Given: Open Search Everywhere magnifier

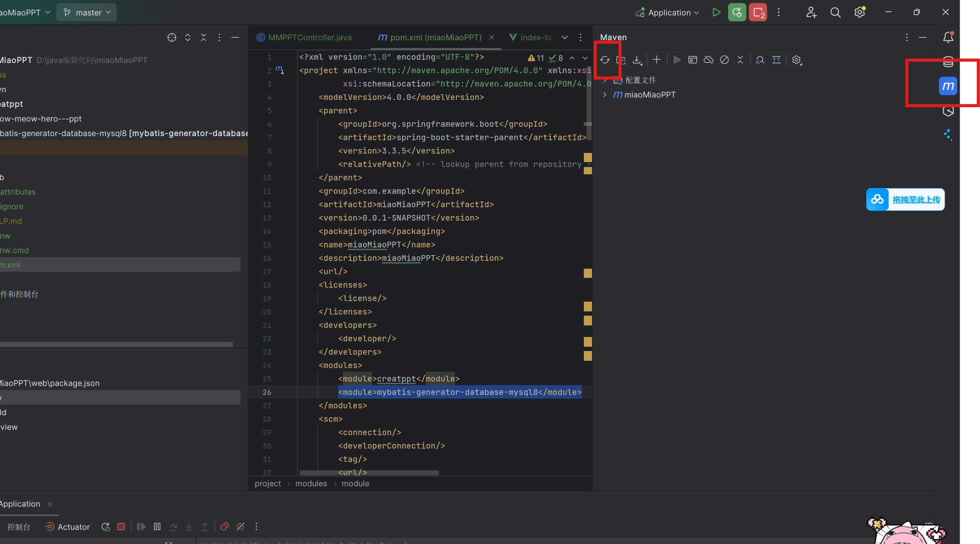Looking at the screenshot, I should click(x=836, y=12).
